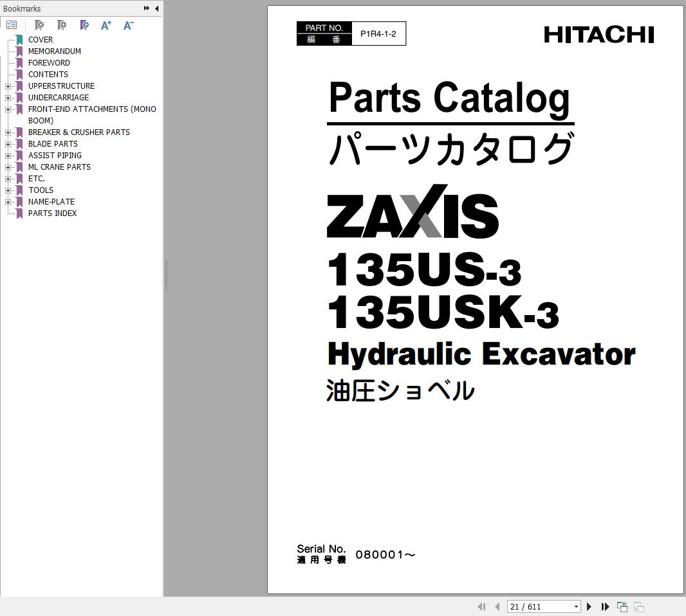Expand the UPPERSTRUCTURE bookmark
686x616 pixels.
click(8, 86)
